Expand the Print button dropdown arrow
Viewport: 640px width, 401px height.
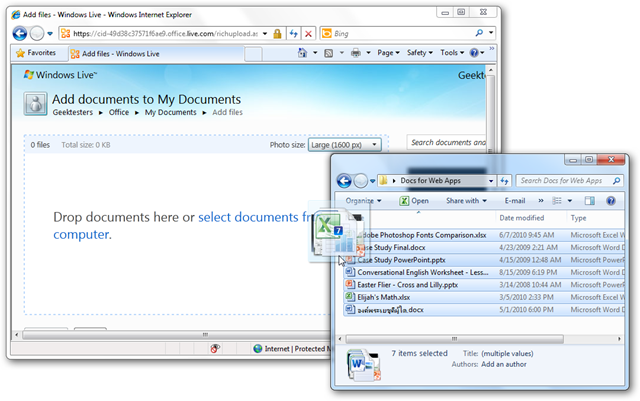click(368, 53)
